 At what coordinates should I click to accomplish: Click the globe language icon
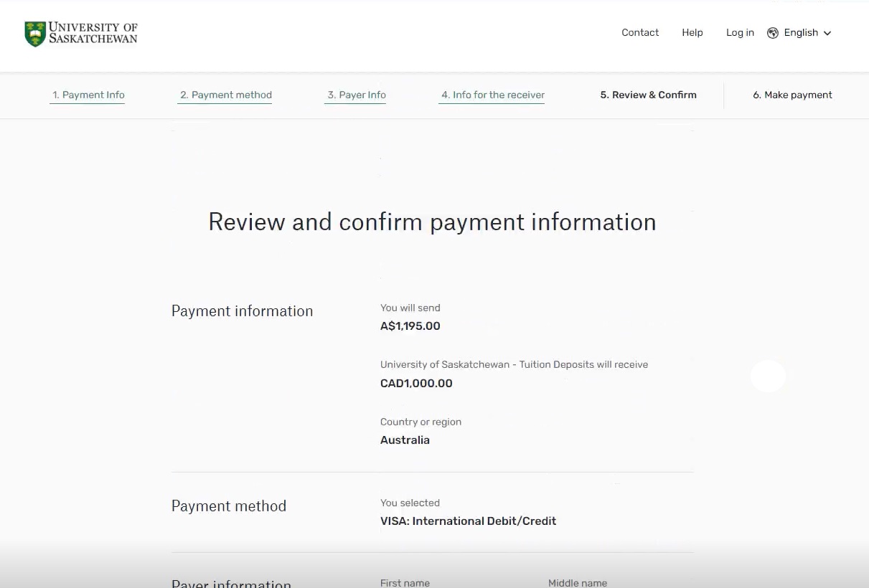coord(773,33)
